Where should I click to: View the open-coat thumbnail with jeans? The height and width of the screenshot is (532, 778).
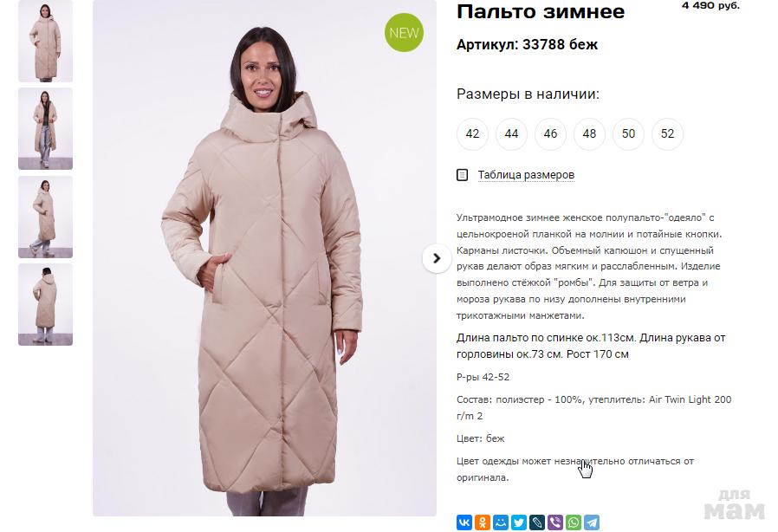[x=46, y=129]
